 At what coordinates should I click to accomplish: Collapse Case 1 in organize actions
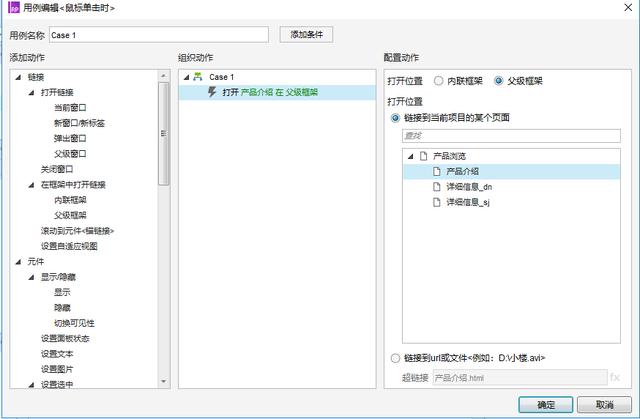click(187, 77)
